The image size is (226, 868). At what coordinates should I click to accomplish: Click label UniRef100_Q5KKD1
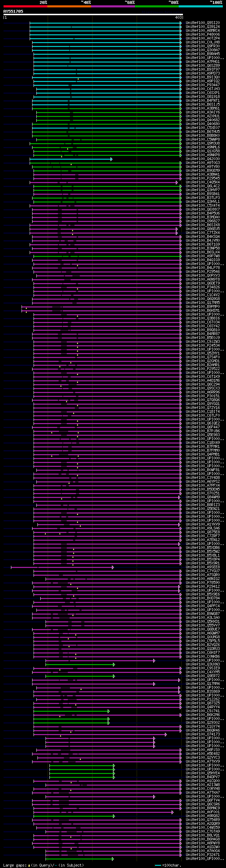pos(203,621)
